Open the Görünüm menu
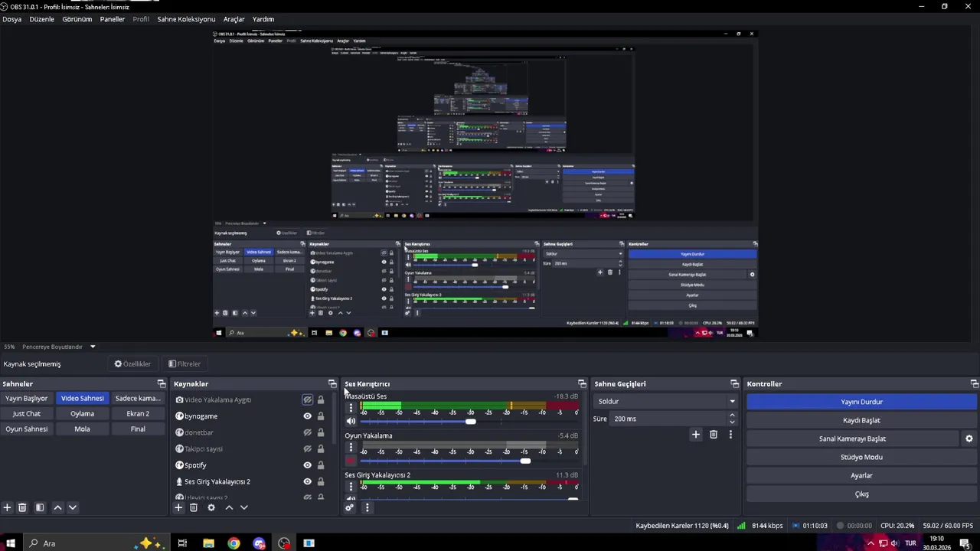 [x=77, y=19]
